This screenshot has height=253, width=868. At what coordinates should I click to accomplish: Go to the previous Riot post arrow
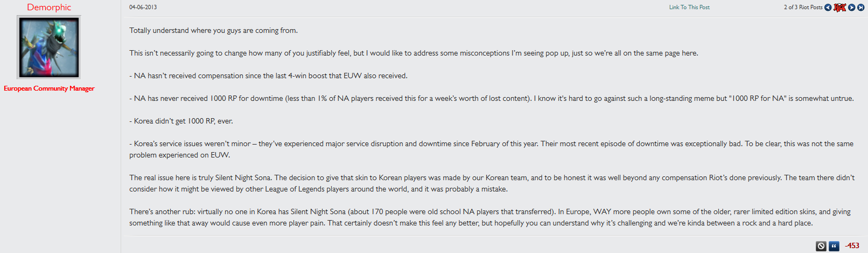pos(828,7)
